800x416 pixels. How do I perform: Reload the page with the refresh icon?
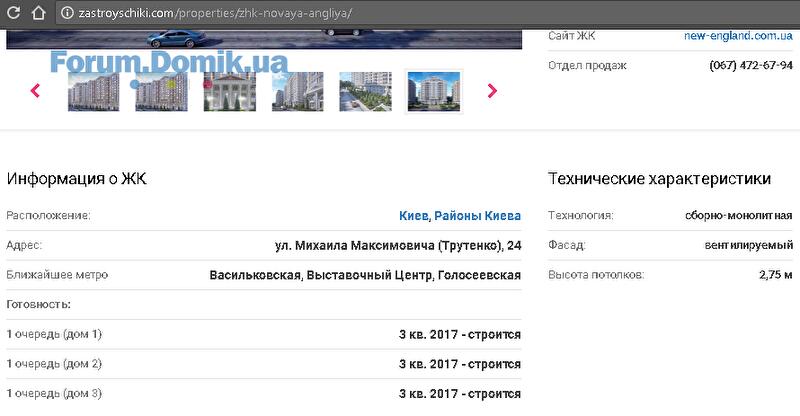[x=14, y=13]
